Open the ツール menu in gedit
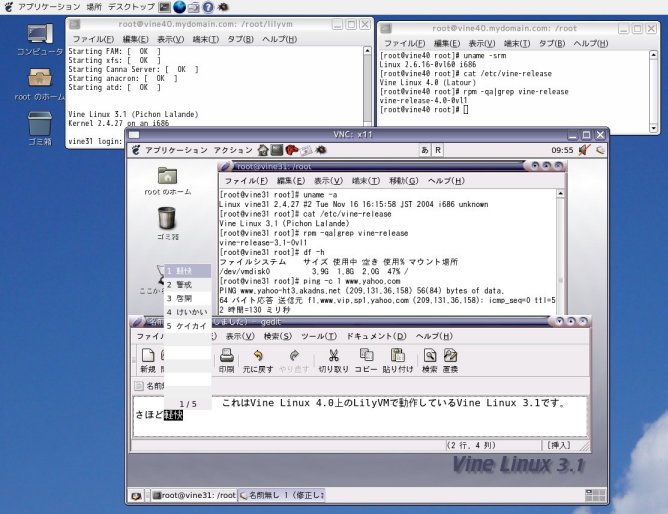 [x=319, y=336]
